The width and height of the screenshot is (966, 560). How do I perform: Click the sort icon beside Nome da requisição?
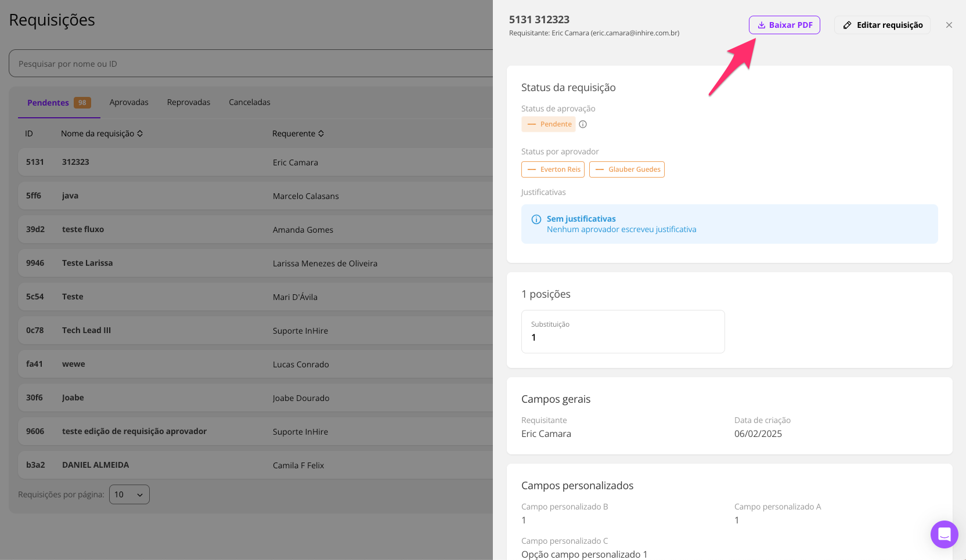140,133
